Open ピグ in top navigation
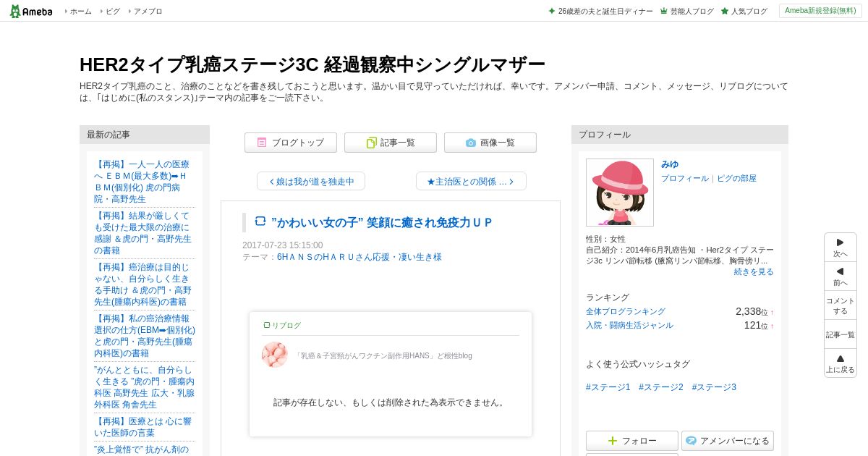This screenshot has height=456, width=868. [x=113, y=11]
